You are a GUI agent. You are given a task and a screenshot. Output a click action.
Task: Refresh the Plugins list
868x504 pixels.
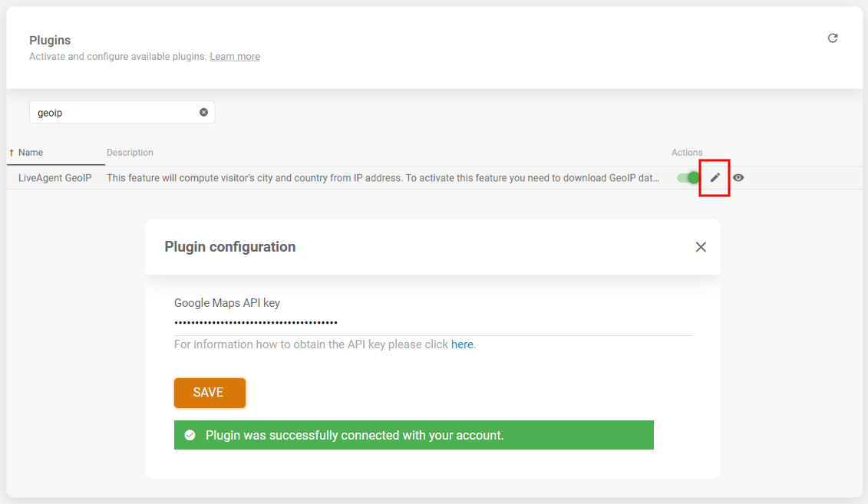pyautogui.click(x=833, y=38)
